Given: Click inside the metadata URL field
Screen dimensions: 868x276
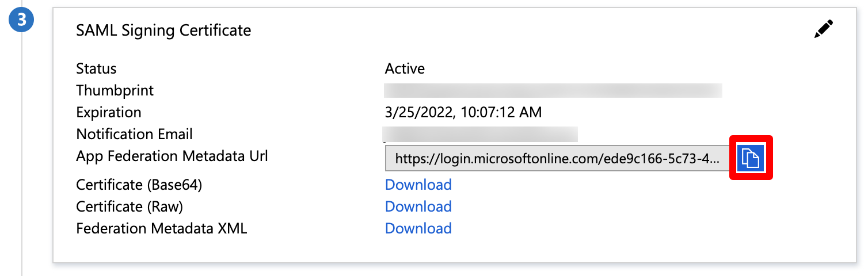Looking at the screenshot, I should coord(555,159).
